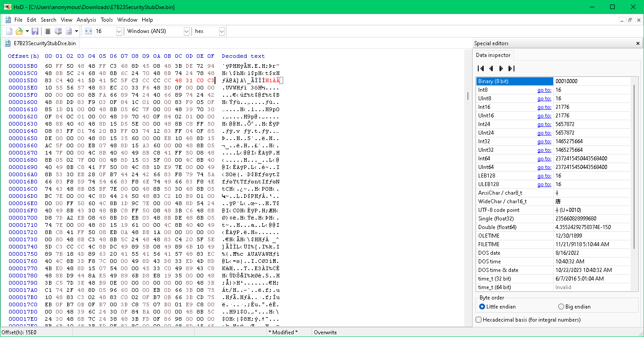The width and height of the screenshot is (644, 337).
Task: Select the Binary (8 bit) row
Action: point(553,81)
